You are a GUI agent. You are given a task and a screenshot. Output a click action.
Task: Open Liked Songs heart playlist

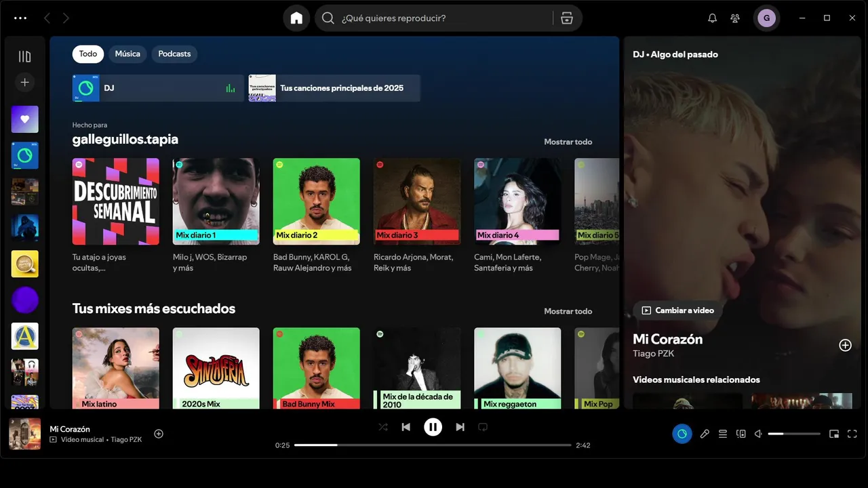click(25, 119)
